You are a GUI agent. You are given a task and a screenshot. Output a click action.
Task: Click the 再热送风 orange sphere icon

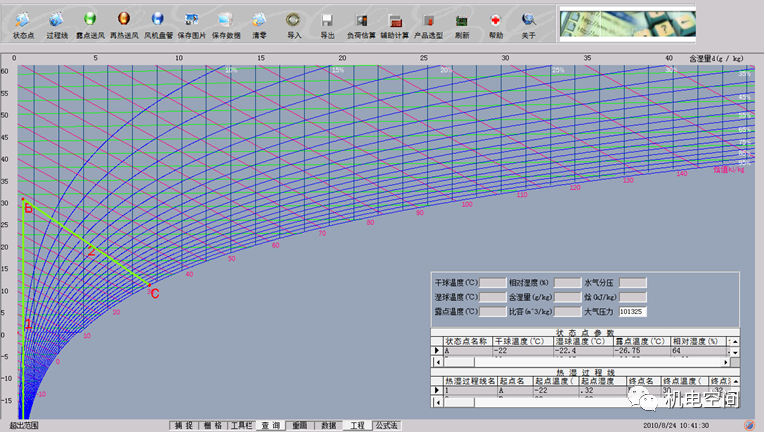click(124, 20)
